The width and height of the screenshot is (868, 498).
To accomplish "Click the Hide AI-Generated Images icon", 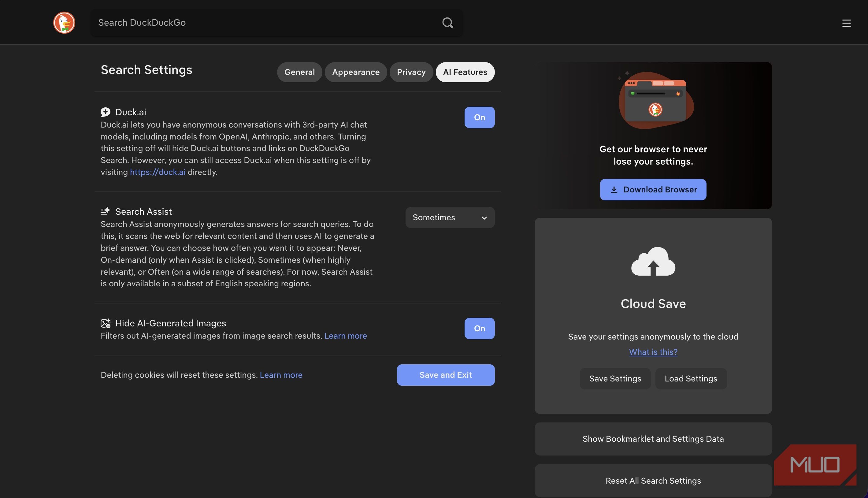I will pos(105,323).
